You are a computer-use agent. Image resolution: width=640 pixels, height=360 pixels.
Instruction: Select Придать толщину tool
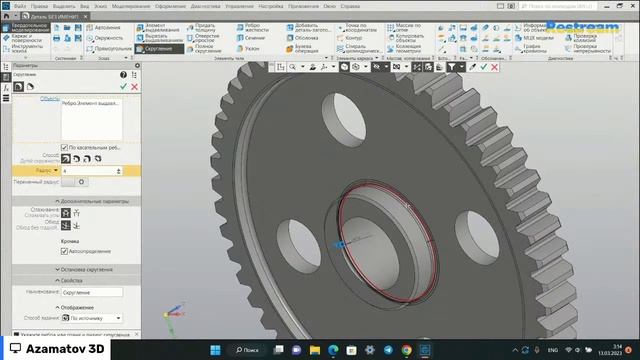201,28
